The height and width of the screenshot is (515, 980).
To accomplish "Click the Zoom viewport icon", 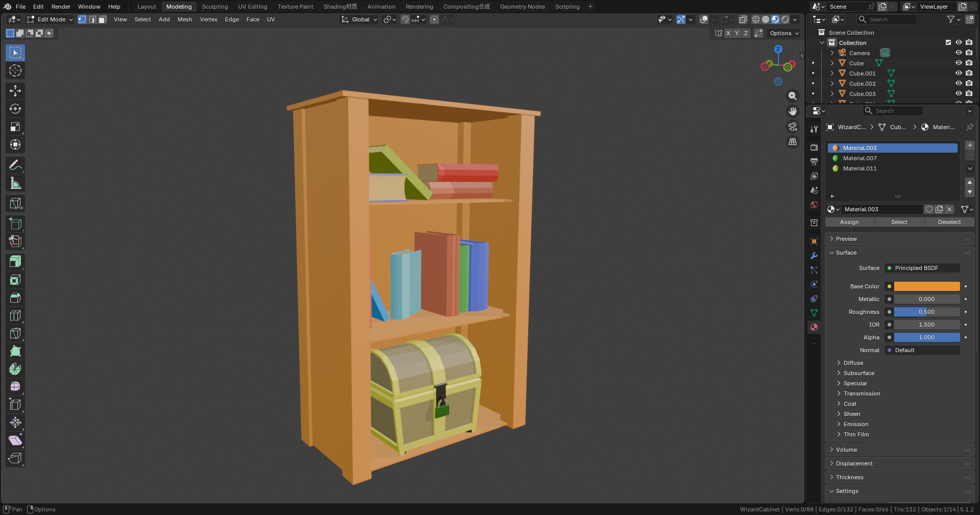I will click(793, 96).
